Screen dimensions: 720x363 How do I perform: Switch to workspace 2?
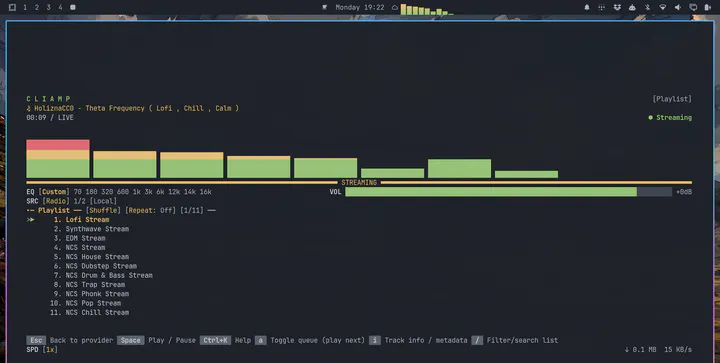coord(37,7)
